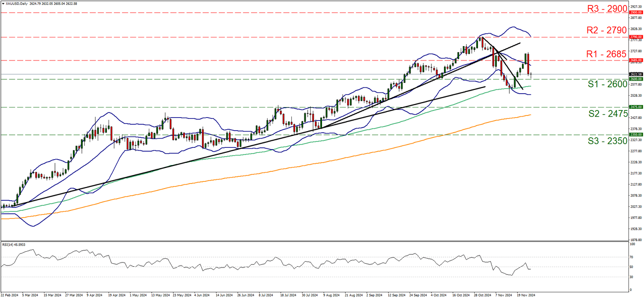Select the R1 - 2685 dashed resistance line
The image size is (644, 299).
pyautogui.click(x=293, y=60)
